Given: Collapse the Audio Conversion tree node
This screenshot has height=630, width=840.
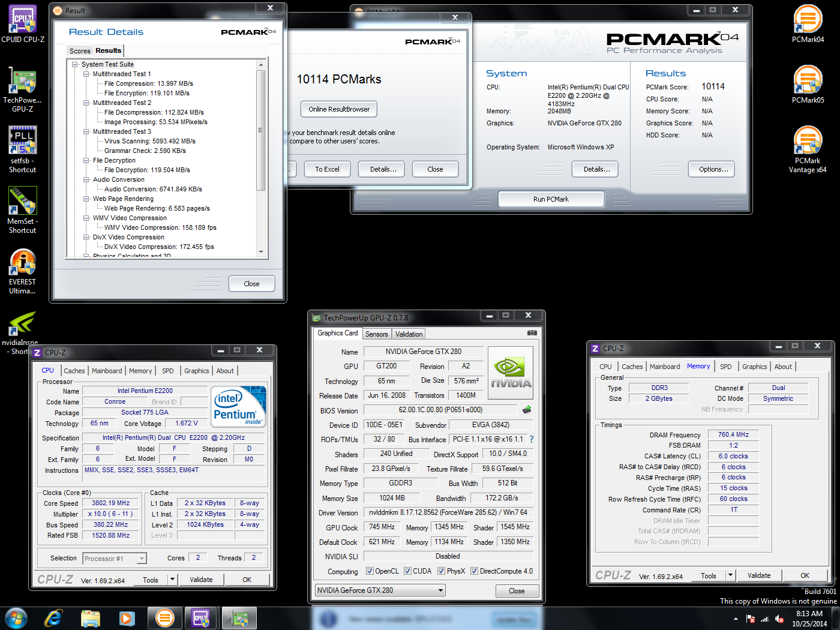Looking at the screenshot, I should click(86, 179).
